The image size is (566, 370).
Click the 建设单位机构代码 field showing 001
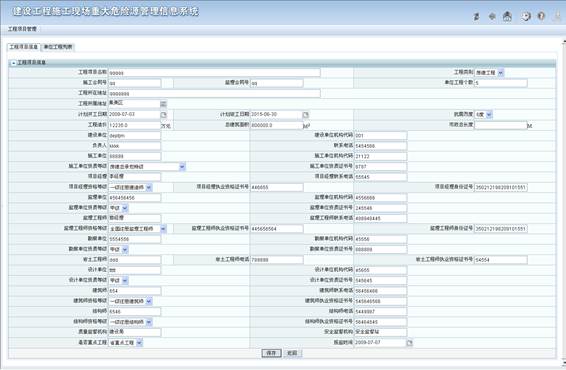coord(380,135)
